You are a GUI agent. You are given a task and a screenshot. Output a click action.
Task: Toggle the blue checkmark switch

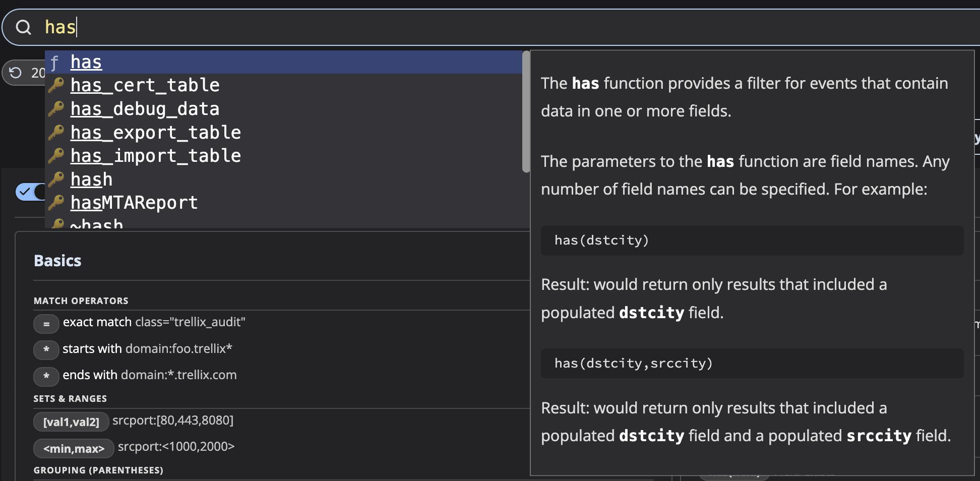[x=30, y=192]
